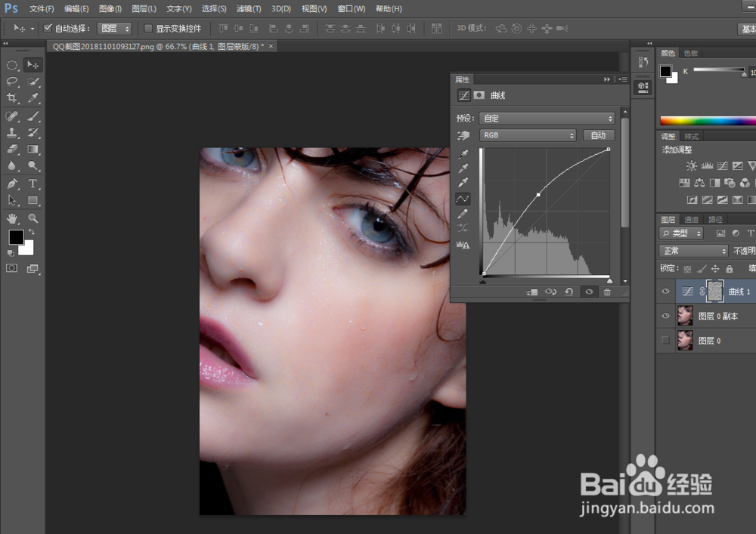
Task: Select the Rectangle shape tool
Action: pos(33,200)
